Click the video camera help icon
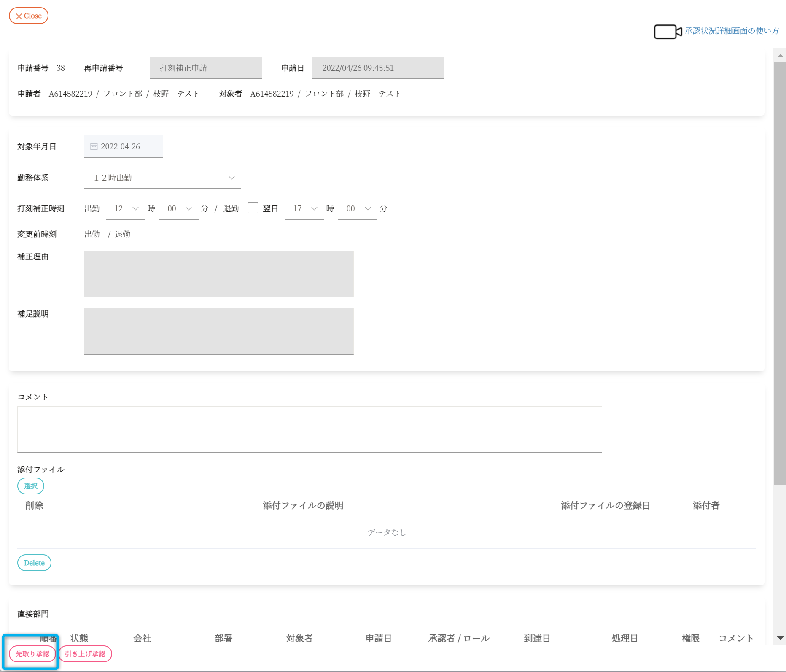Screen dimensions: 786x672 point(668,32)
